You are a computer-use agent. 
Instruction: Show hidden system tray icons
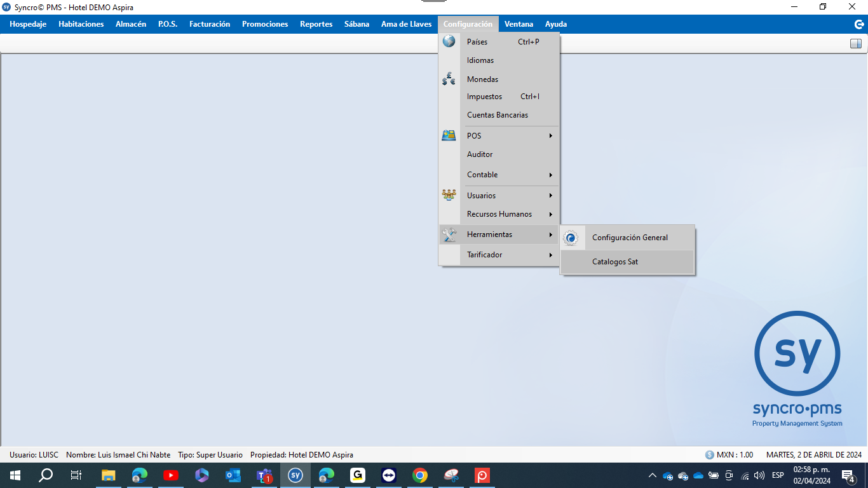tap(653, 475)
